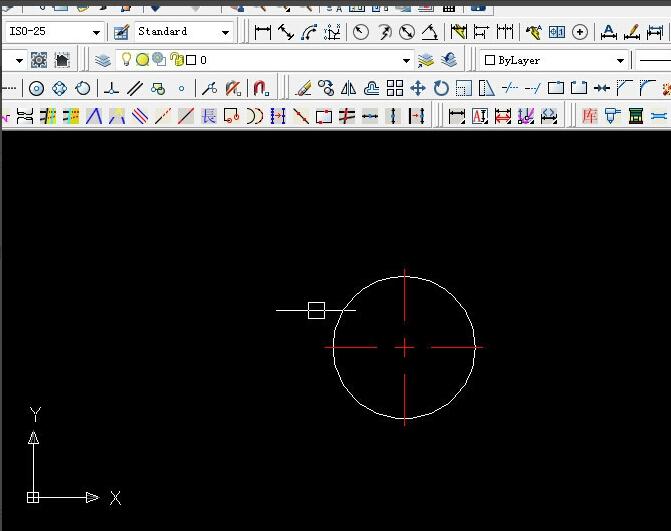Click the blue 長 length tool button

[x=208, y=116]
